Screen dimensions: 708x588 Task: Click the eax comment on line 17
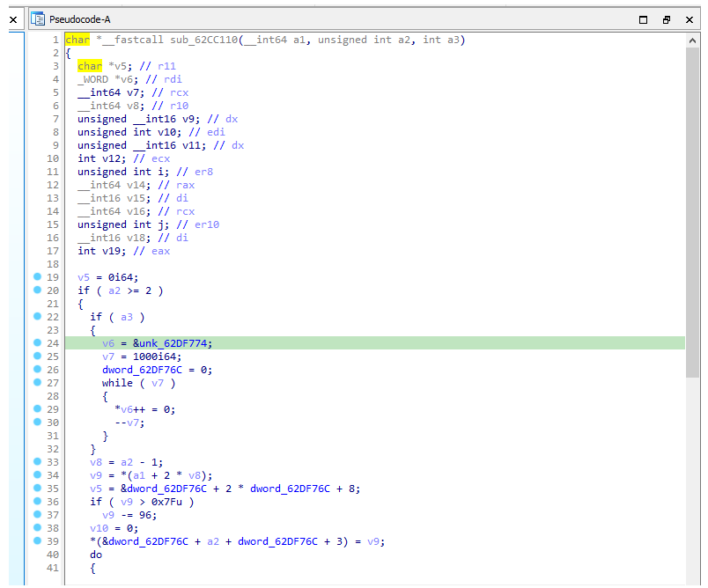point(161,251)
